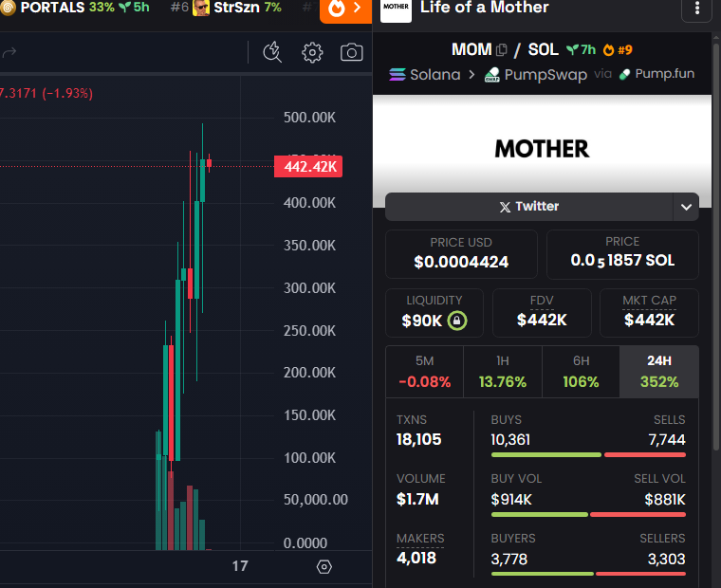The image size is (721, 588).
Task: Click the buys versus sells ratio bar
Action: pyautogui.click(x=588, y=454)
